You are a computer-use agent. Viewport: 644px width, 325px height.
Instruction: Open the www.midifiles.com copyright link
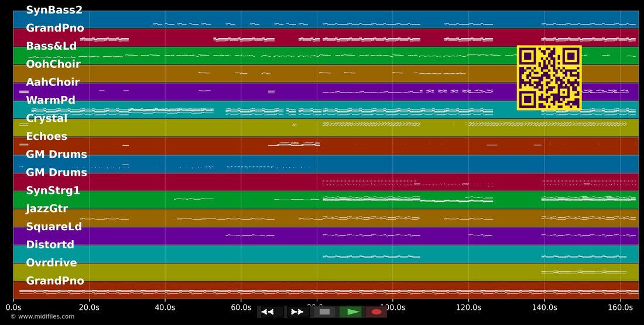43,316
